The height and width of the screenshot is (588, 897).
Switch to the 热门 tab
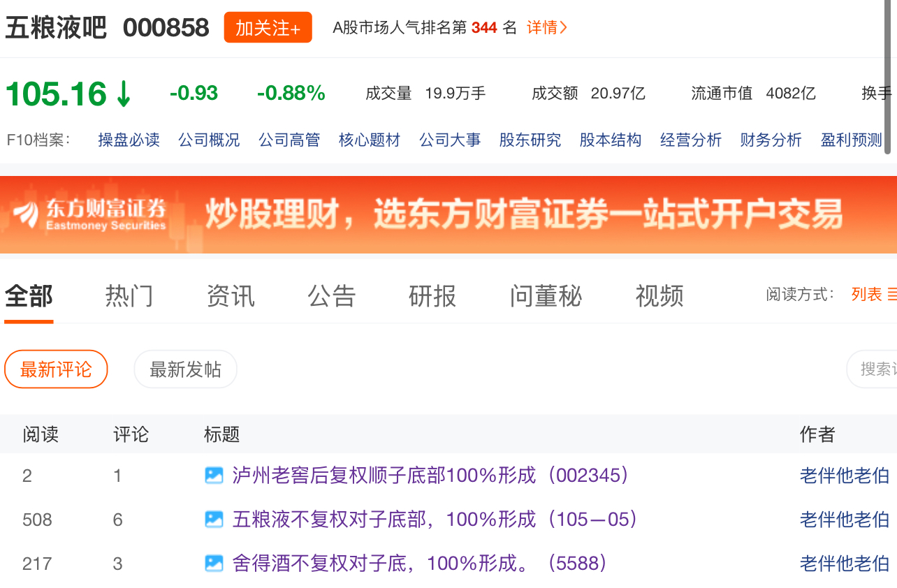[x=129, y=296]
